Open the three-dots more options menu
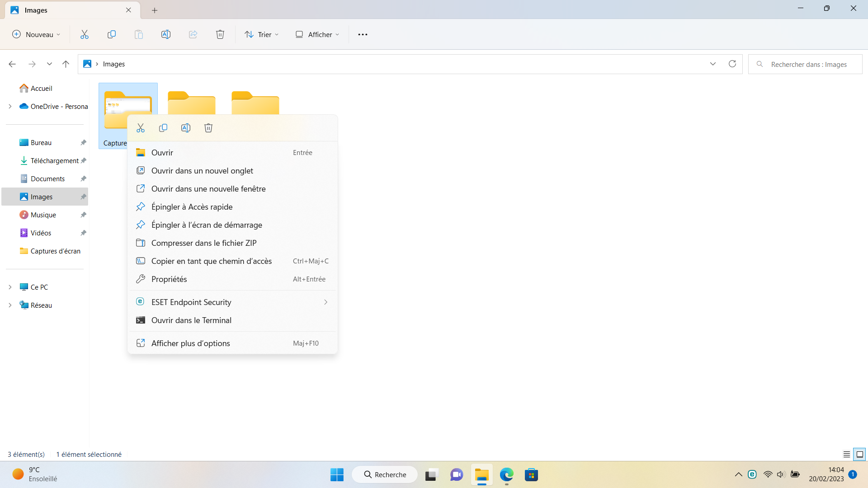Screen dimensions: 868x488 (363, 34)
